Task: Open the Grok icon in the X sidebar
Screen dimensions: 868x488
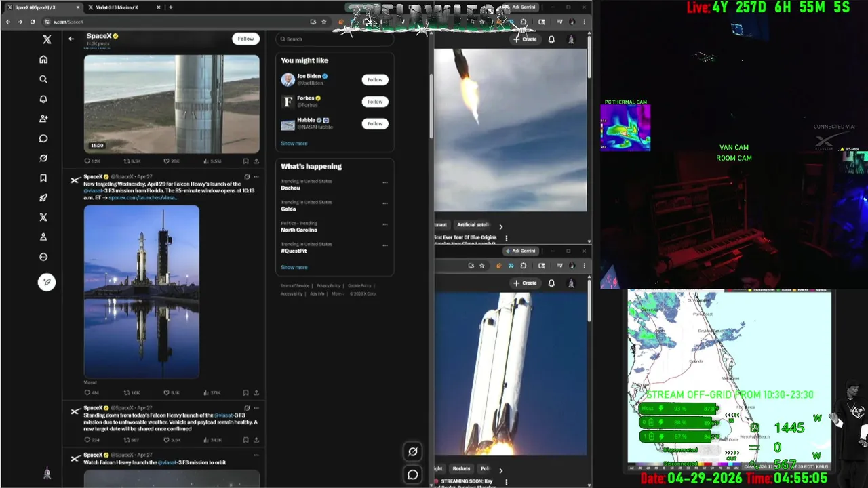Action: pos(43,158)
